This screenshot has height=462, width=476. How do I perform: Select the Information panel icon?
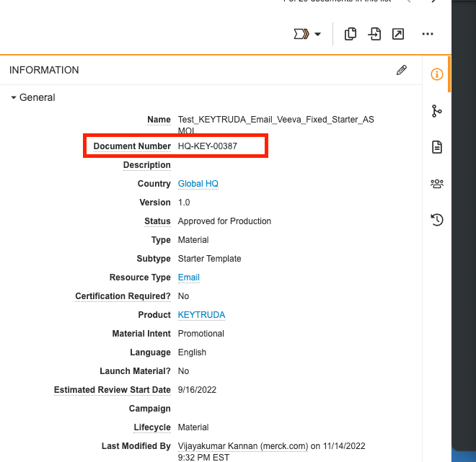[x=437, y=74]
